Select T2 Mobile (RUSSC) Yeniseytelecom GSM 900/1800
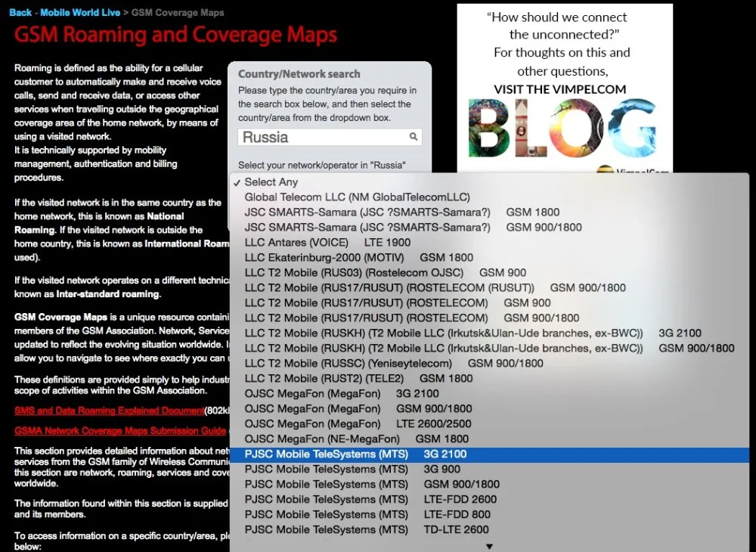This screenshot has height=552, width=756. 489,363
